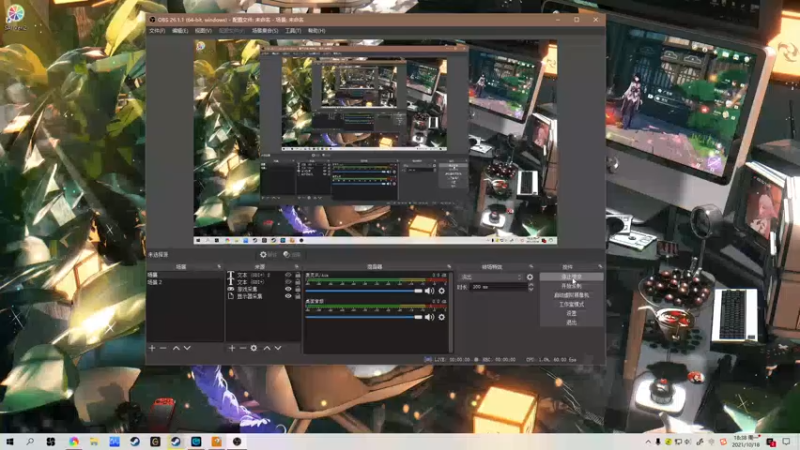The height and width of the screenshot is (450, 800).
Task: Click the Mixer panel vertical scrollbar
Action: pyautogui.click(x=451, y=312)
